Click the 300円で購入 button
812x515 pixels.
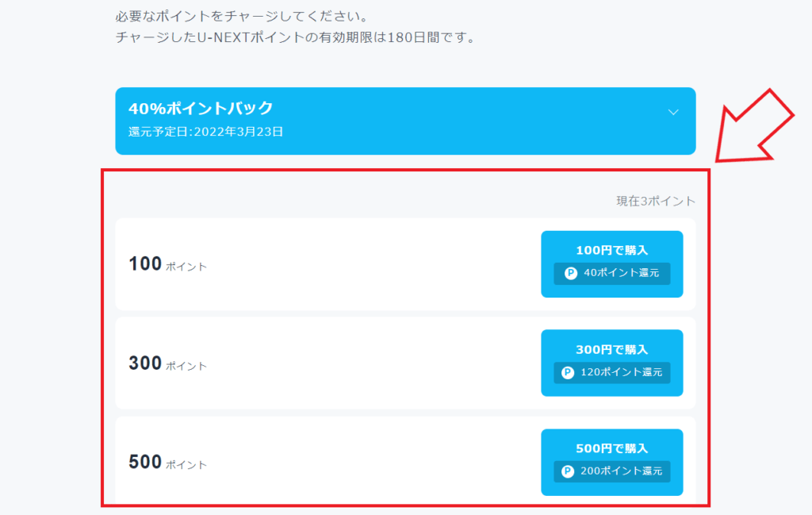pyautogui.click(x=611, y=363)
